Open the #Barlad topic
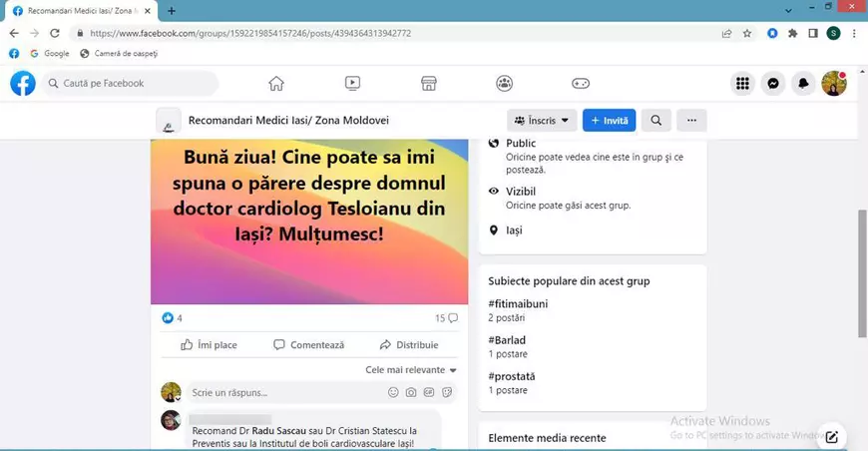The width and height of the screenshot is (868, 451). 507,340
